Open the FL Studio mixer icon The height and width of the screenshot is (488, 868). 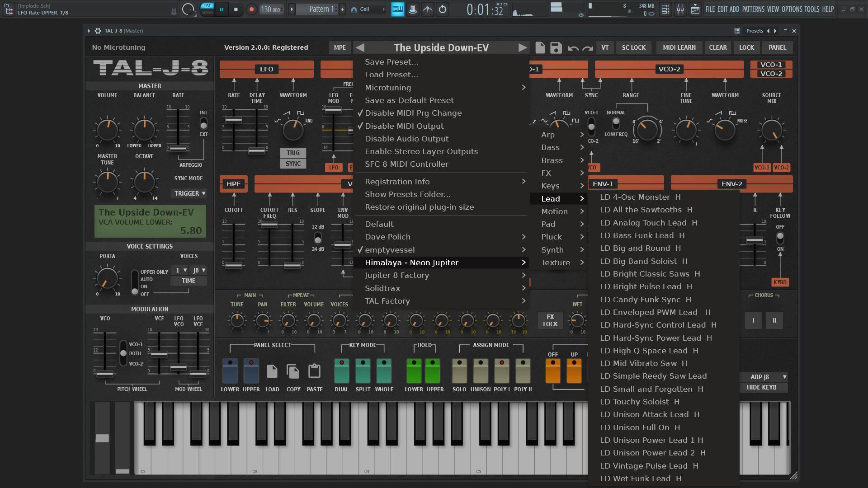[x=680, y=9]
